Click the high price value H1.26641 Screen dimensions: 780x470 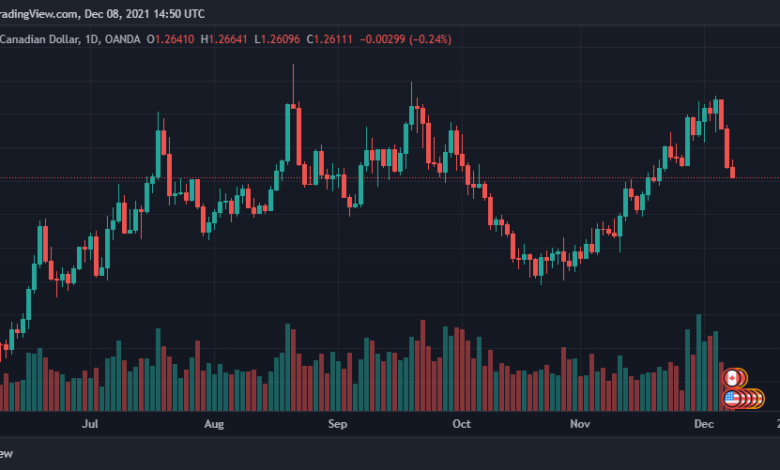click(x=224, y=39)
